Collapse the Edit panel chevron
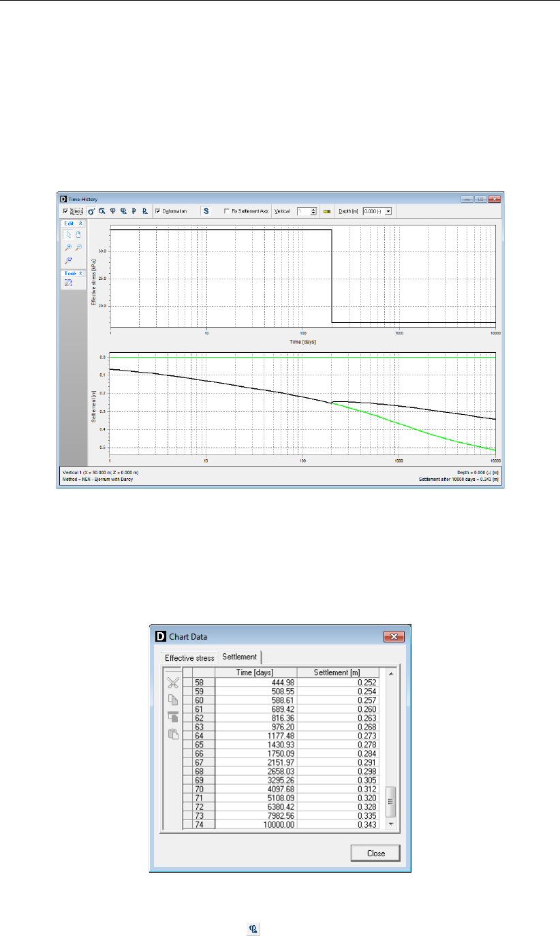 pos(80,223)
